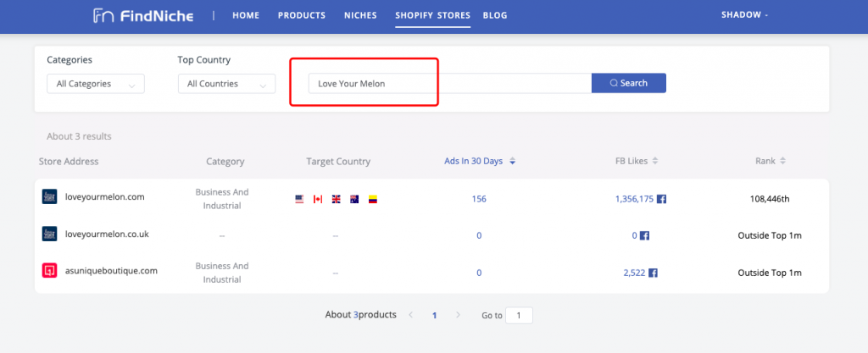This screenshot has height=353, width=868.
Task: Click the loveyourmelon.com store logo
Action: tap(49, 196)
